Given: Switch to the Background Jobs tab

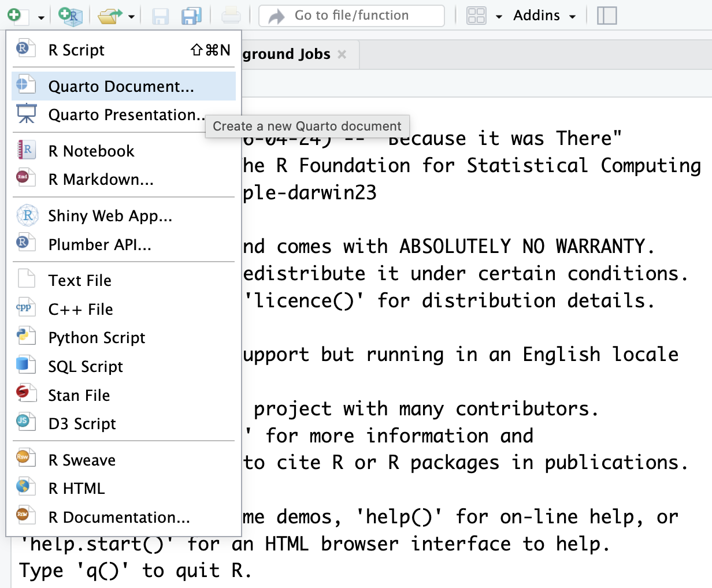Looking at the screenshot, I should pos(286,54).
